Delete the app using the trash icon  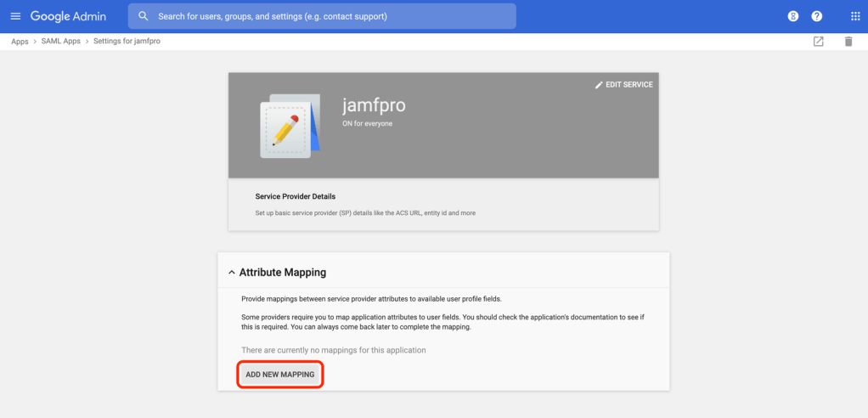pos(848,42)
